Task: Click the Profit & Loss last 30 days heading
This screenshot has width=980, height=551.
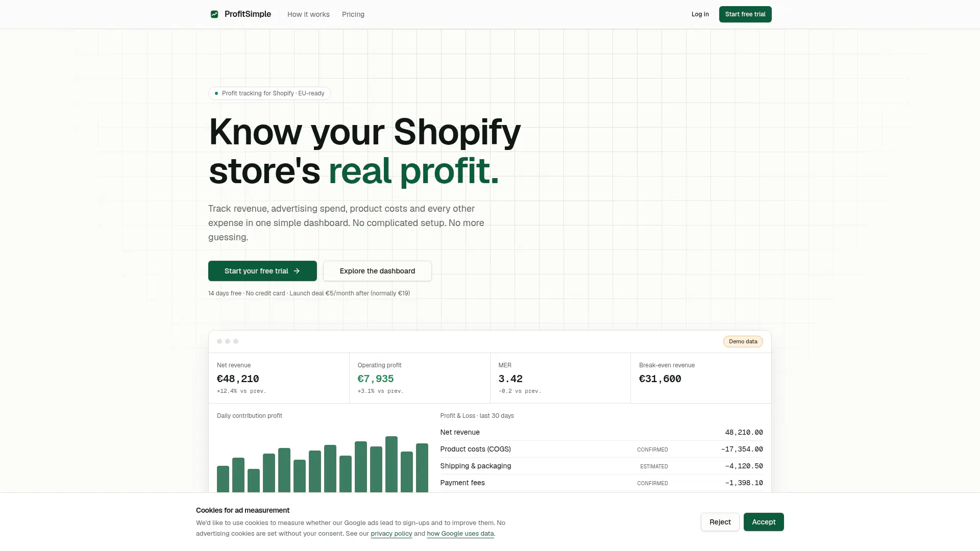Action: (x=477, y=416)
